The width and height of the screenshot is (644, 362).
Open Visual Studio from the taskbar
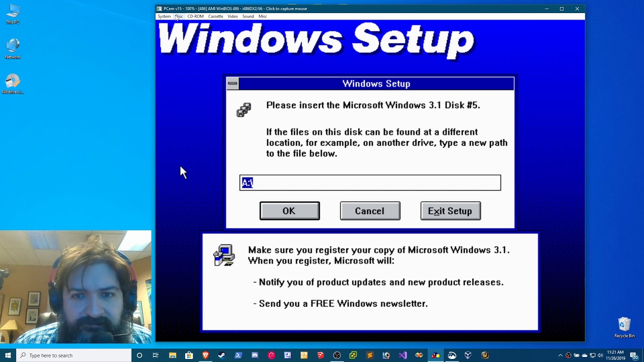pos(403,355)
